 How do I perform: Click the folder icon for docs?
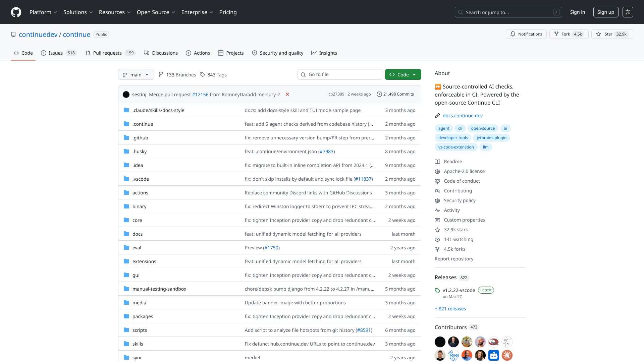pyautogui.click(x=126, y=234)
